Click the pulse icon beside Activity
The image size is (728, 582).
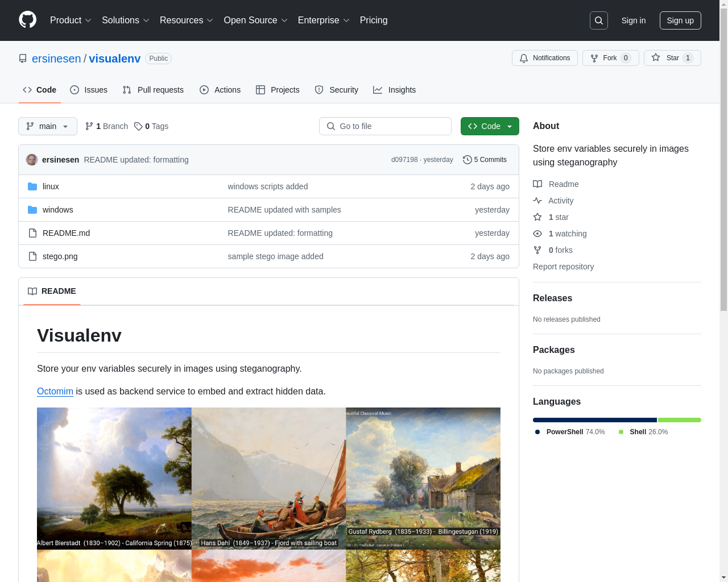537,201
